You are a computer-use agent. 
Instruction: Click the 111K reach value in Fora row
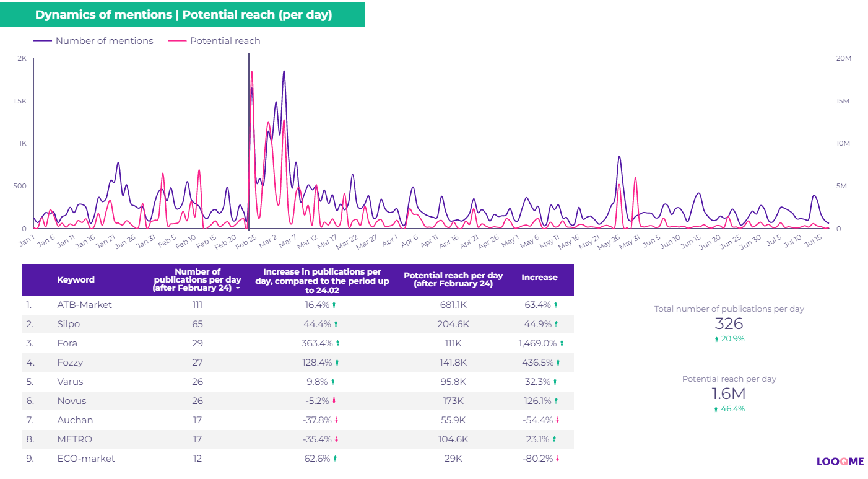pos(453,343)
